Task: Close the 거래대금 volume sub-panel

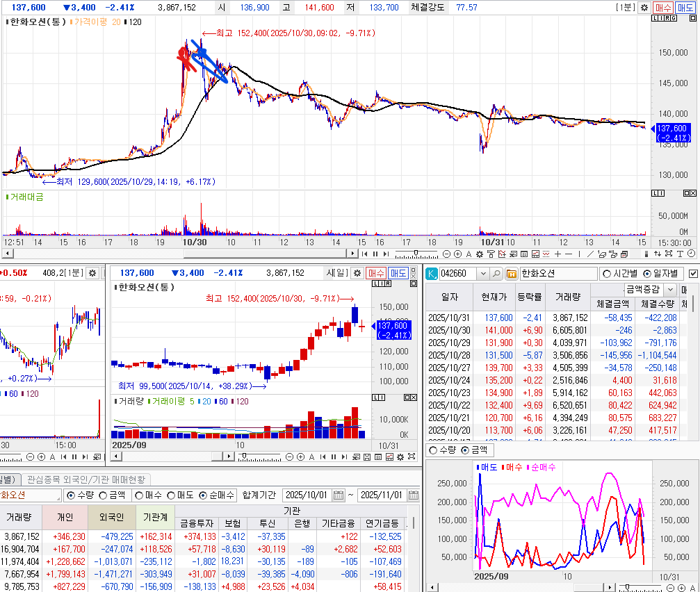Action: coord(693,193)
